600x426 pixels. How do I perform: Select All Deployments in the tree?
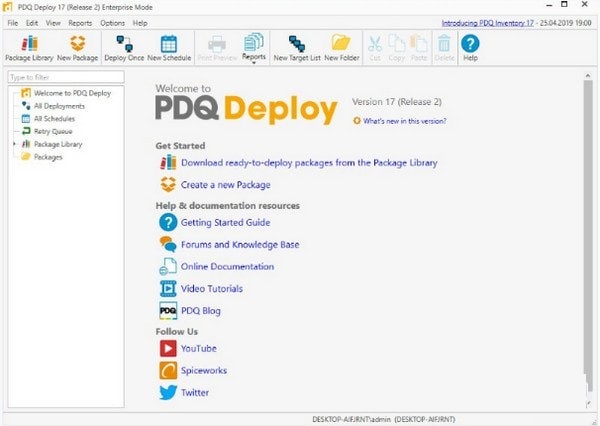[x=59, y=106]
